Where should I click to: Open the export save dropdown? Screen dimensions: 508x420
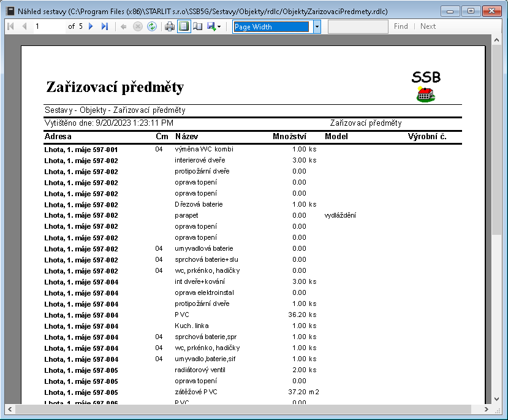tap(214, 26)
